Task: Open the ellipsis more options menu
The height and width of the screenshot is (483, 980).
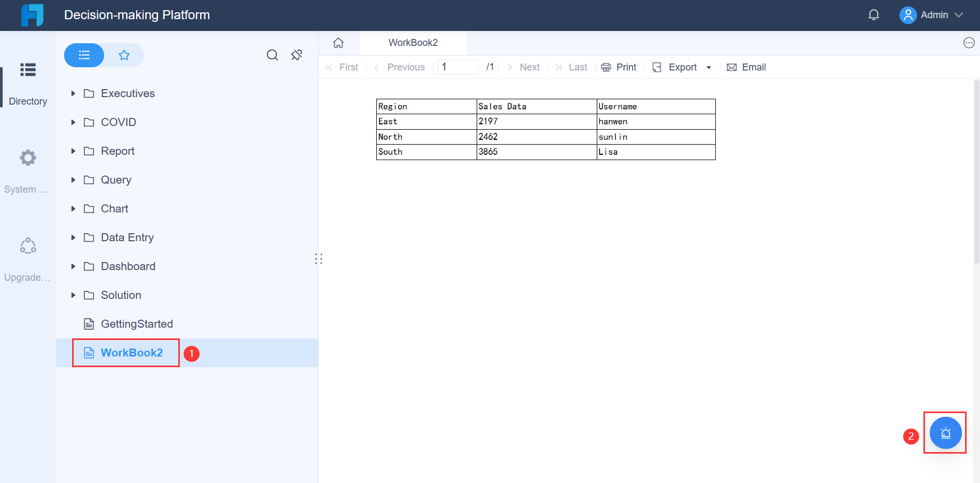Action: 969,43
